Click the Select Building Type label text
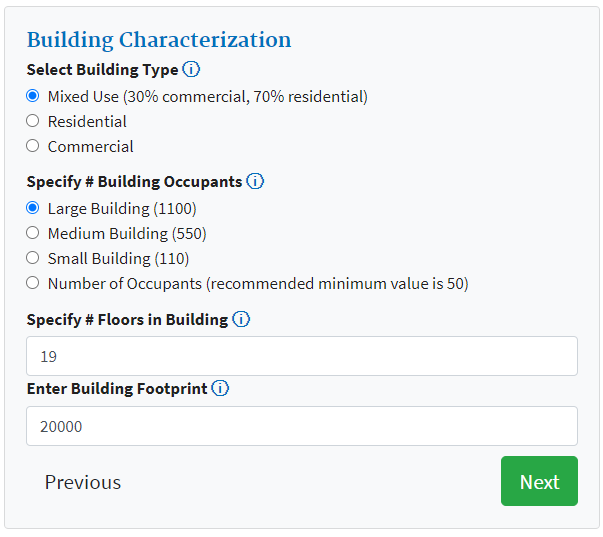This screenshot has height=537, width=603. pos(102,70)
